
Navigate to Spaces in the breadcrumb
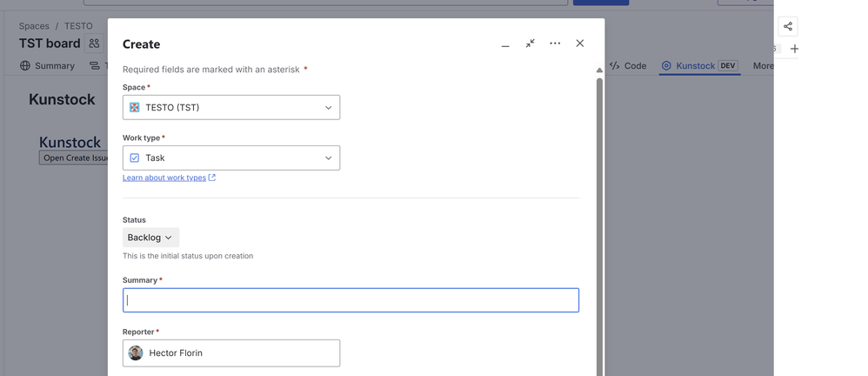(x=34, y=26)
